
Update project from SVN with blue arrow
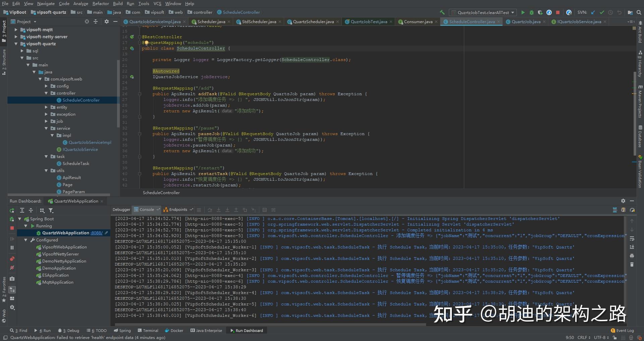click(593, 12)
